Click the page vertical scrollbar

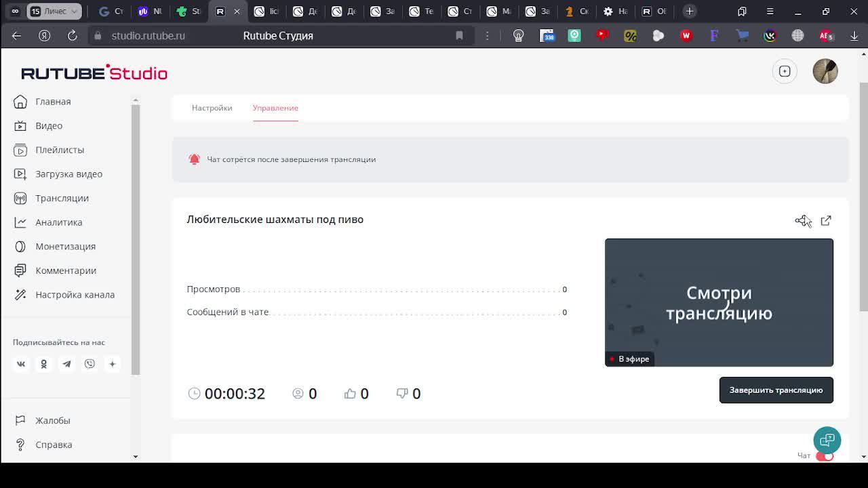863,197
